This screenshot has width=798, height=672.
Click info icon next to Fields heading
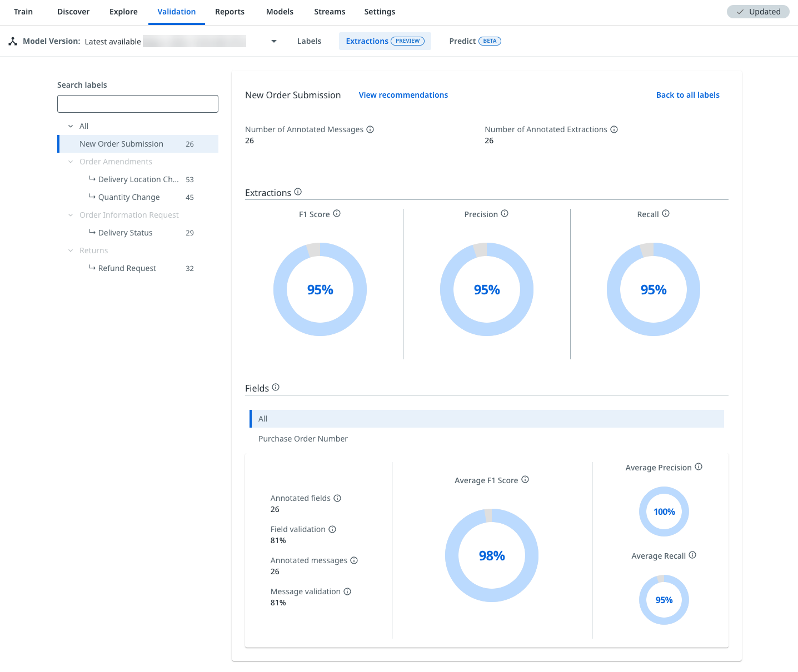click(x=276, y=388)
